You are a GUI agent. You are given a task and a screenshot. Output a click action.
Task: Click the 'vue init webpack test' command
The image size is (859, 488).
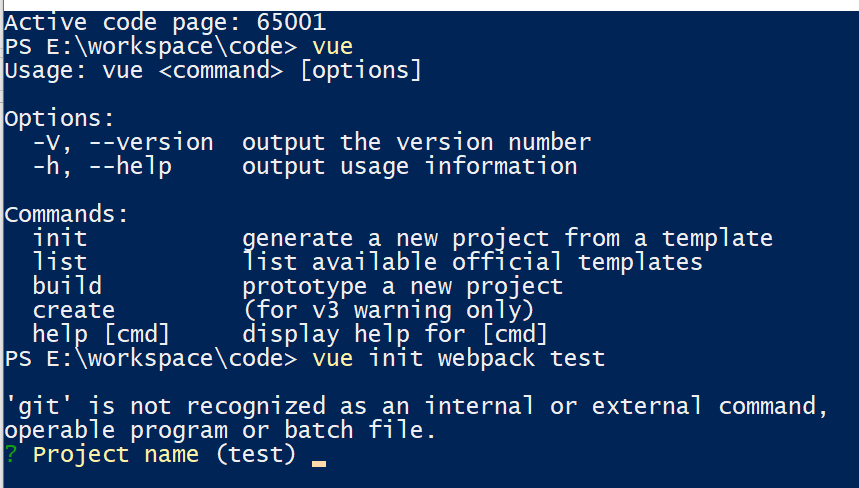pos(458,358)
